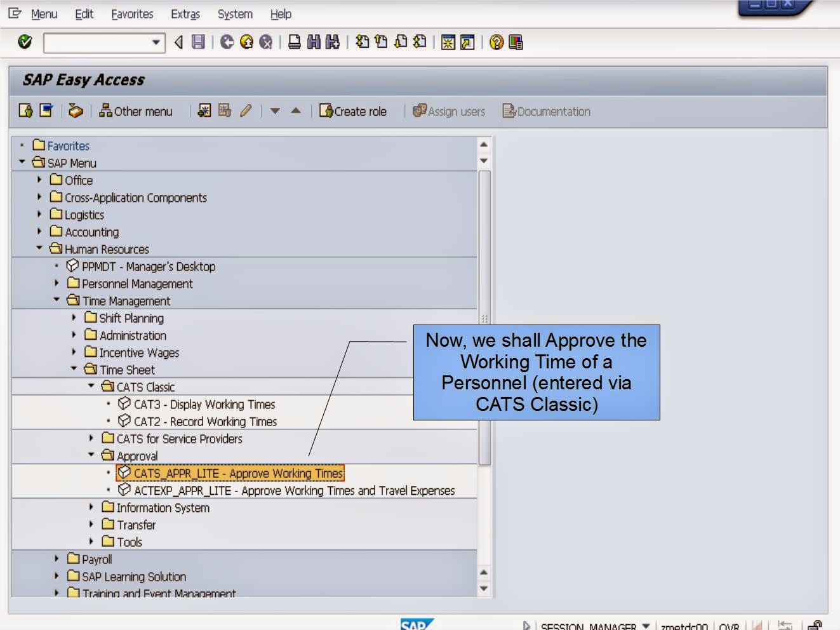Click the green Enter checkmark icon
The image size is (840, 630).
(23, 43)
